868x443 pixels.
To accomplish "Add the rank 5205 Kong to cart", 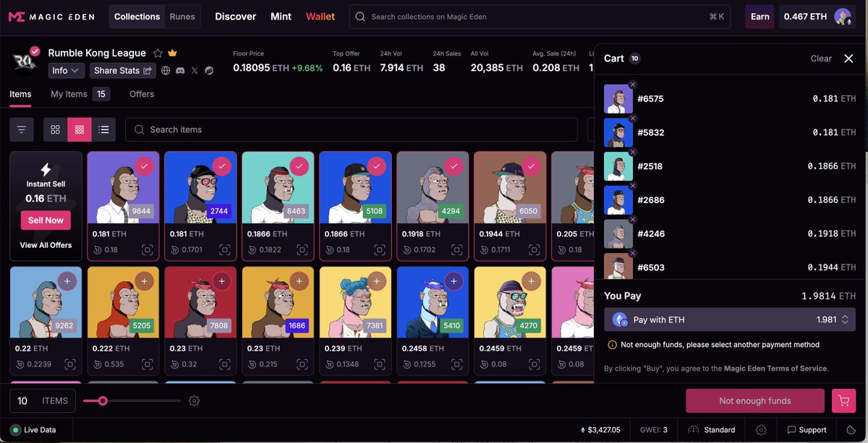I will point(144,281).
